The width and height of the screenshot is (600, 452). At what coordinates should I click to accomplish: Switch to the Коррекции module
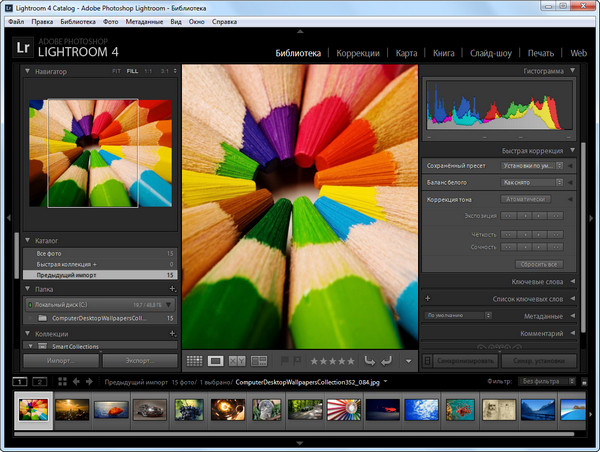pyautogui.click(x=358, y=53)
